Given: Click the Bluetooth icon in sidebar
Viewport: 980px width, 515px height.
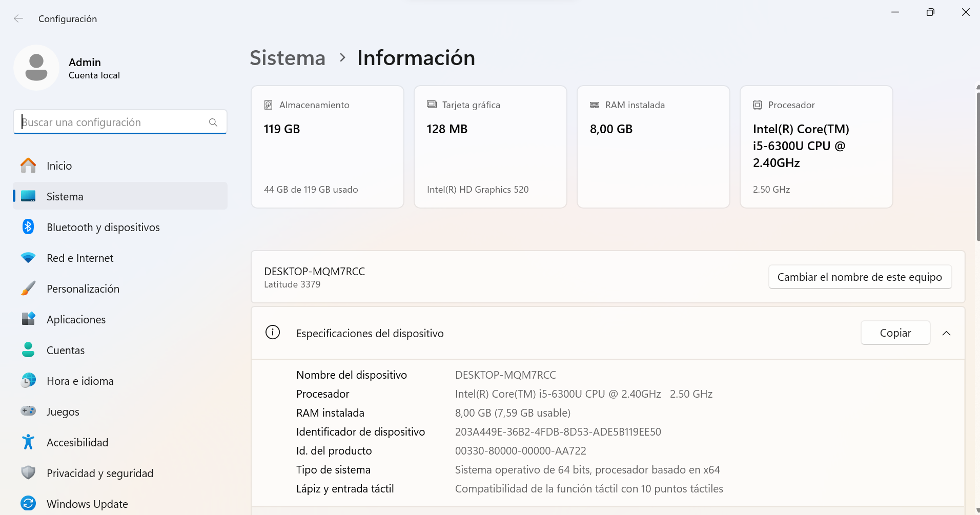Looking at the screenshot, I should coord(28,227).
